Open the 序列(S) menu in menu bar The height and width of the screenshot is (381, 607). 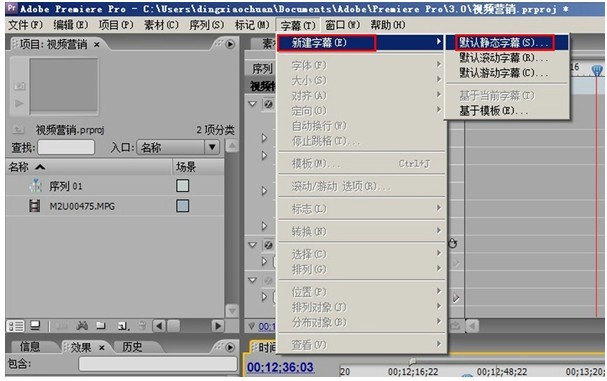(207, 25)
